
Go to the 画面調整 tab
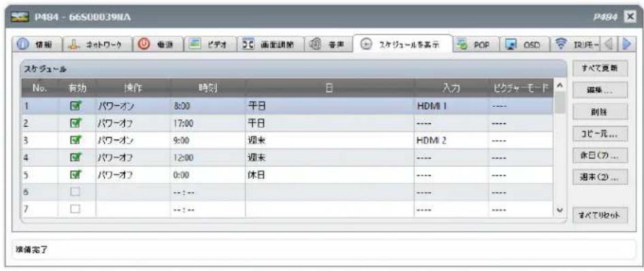coord(271,44)
